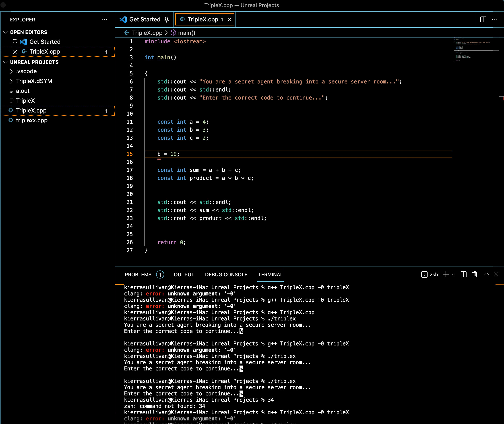Image resolution: width=504 pixels, height=424 pixels.
Task: Switch to the Problems tab
Action: coord(138,274)
